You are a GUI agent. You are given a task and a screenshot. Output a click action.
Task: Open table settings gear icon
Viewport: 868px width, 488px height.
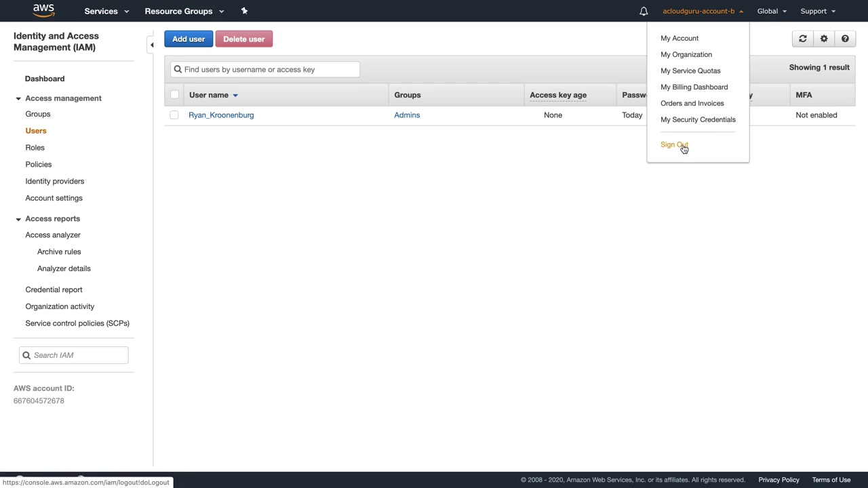824,39
